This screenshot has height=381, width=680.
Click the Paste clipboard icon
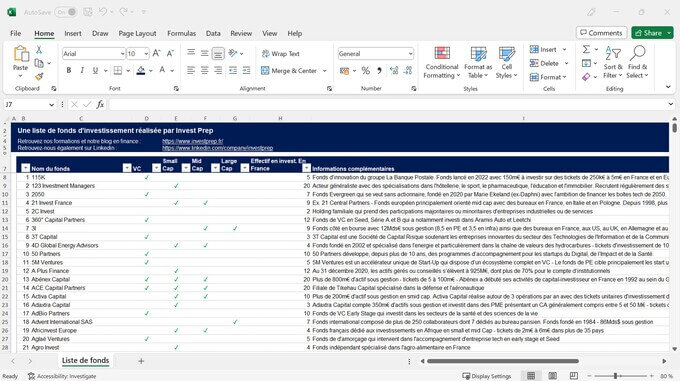(x=20, y=54)
